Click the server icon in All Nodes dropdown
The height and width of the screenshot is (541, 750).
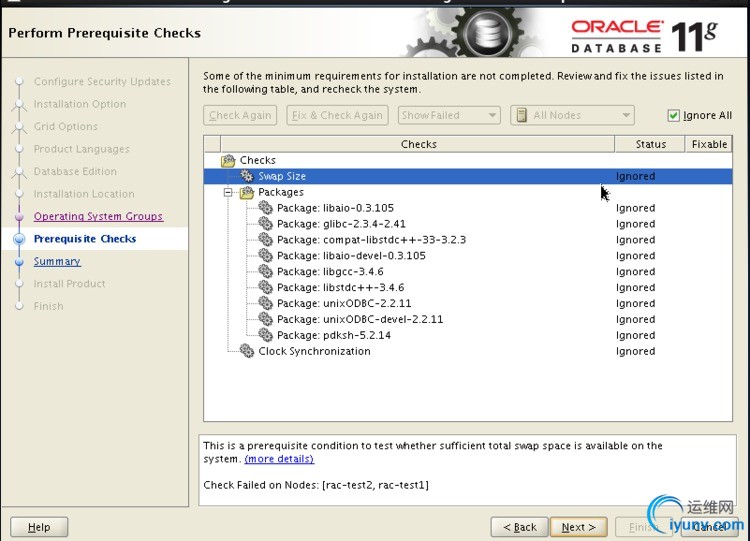[522, 115]
